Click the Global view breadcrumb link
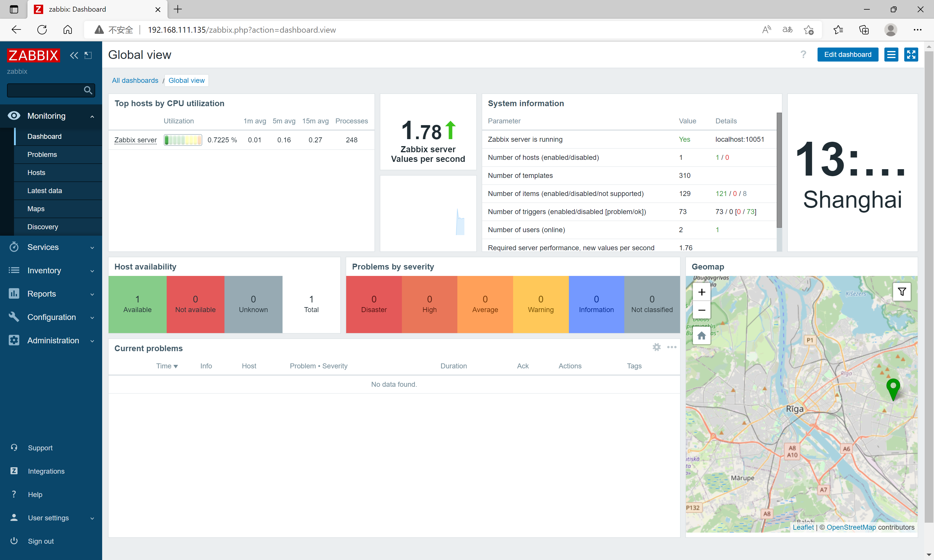934x560 pixels. pyautogui.click(x=187, y=80)
